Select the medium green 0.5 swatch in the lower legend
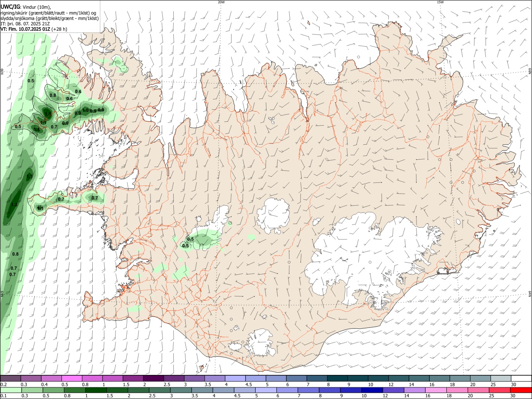 [x=53, y=390]
